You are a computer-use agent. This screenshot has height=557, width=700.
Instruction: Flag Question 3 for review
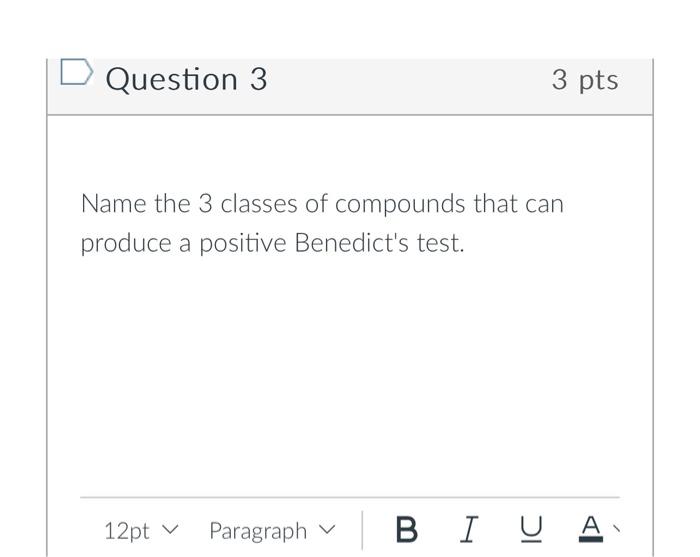click(x=77, y=71)
